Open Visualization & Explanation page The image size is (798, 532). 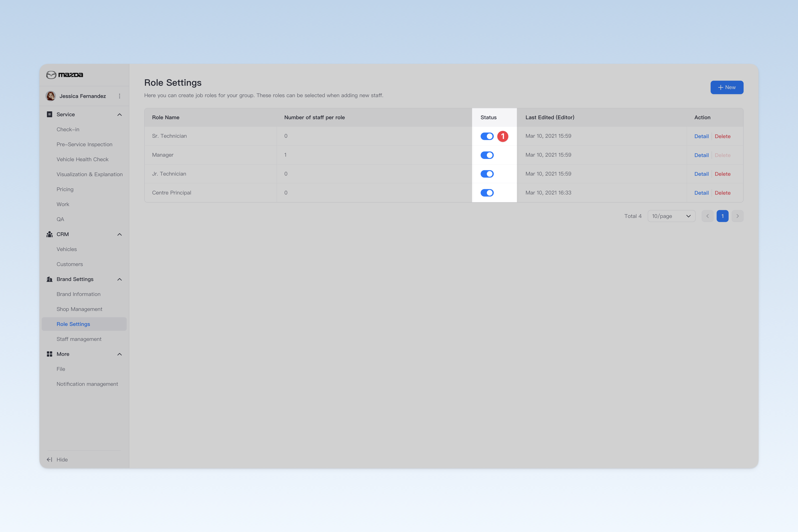tap(90, 174)
